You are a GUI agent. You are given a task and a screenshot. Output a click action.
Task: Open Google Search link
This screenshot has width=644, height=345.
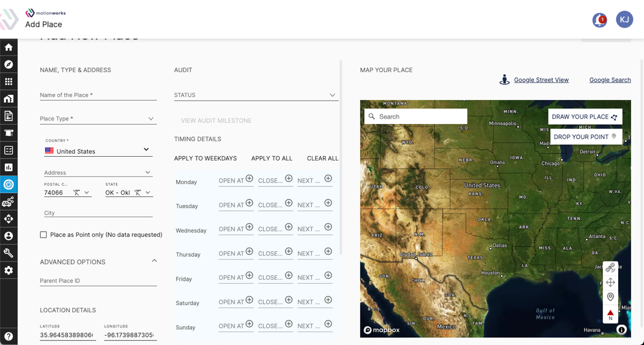[x=610, y=80]
